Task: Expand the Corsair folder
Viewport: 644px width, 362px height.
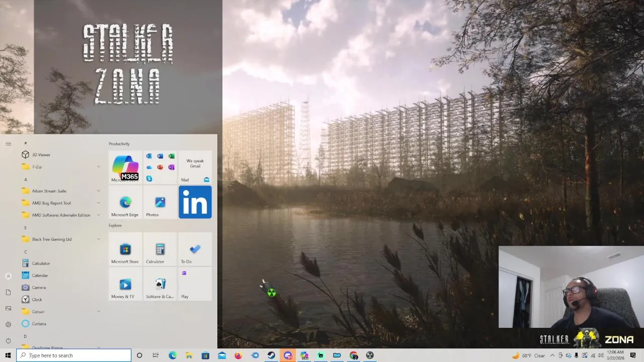Action: pos(60,312)
